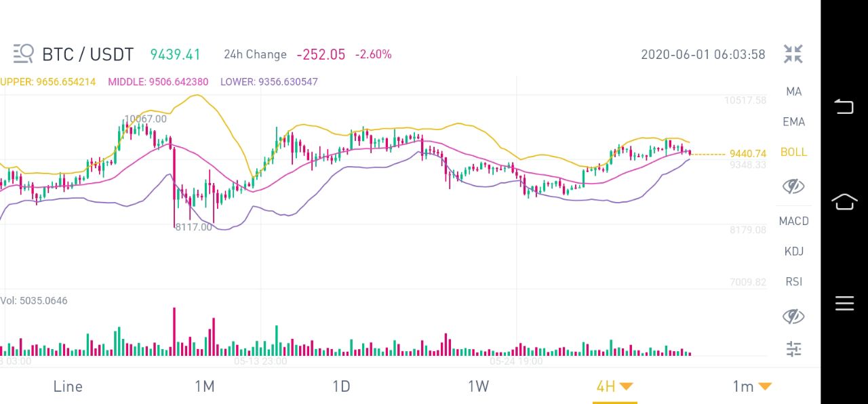Expand the 1m interval dropdown
This screenshot has width=868, height=404.
(x=752, y=386)
